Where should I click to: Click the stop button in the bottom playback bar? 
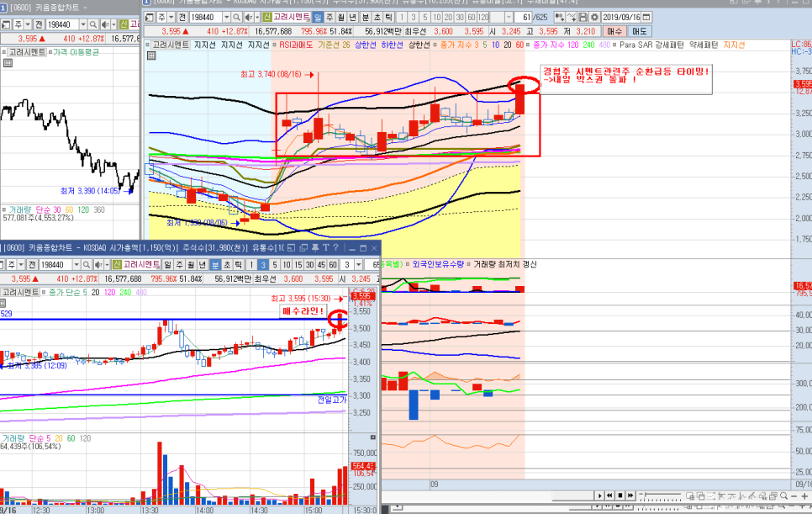tap(620, 495)
